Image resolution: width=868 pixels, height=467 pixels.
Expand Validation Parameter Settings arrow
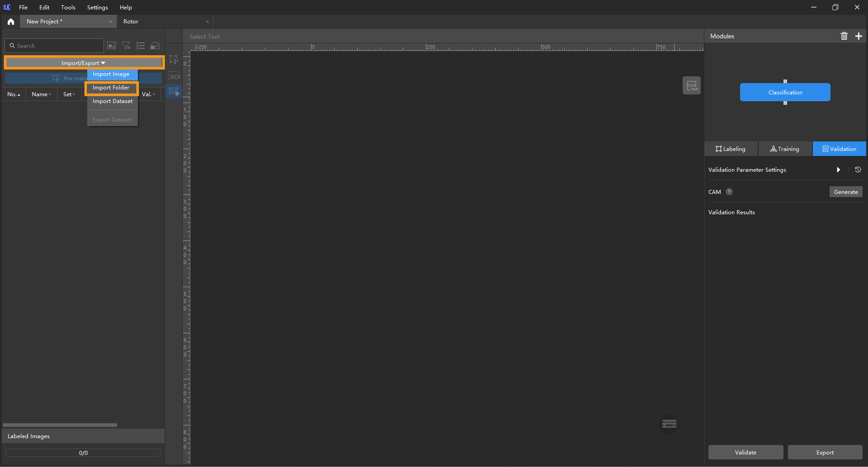click(x=838, y=170)
